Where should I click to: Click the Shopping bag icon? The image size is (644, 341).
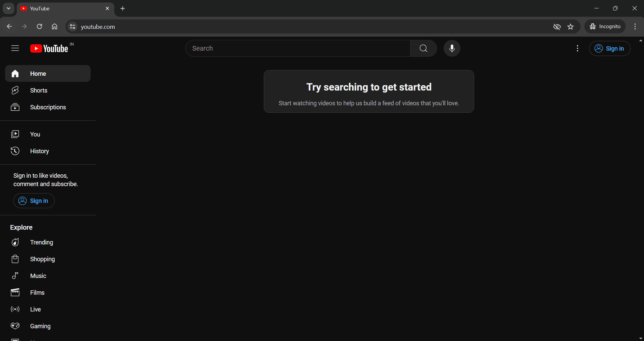tap(15, 259)
